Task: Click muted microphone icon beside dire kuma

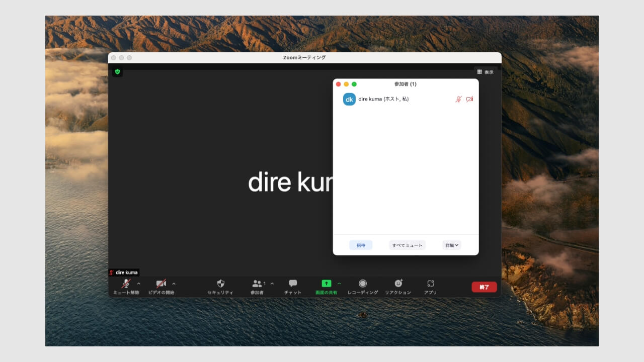Action: 458,99
